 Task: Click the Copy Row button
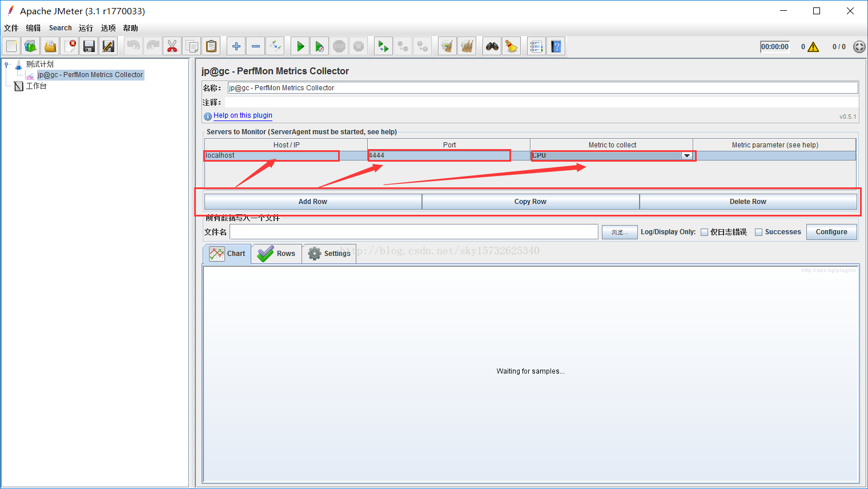531,202
